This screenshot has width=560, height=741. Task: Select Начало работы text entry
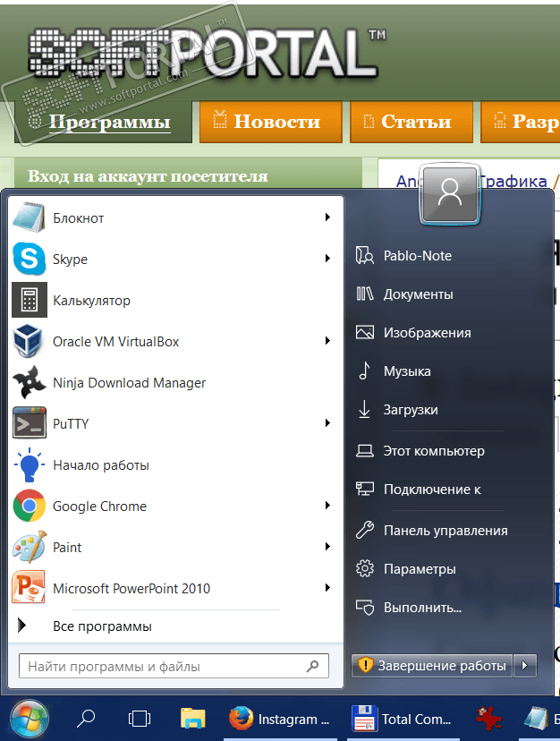[101, 465]
